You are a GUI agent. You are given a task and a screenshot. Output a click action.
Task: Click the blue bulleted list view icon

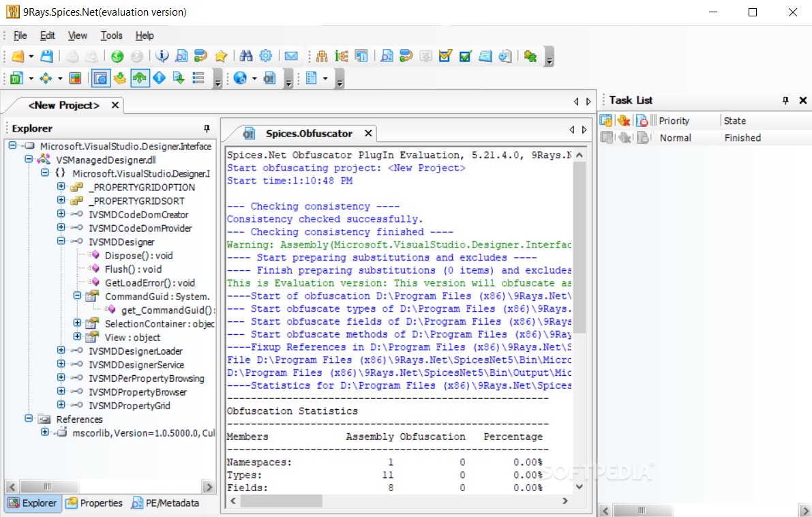(198, 78)
